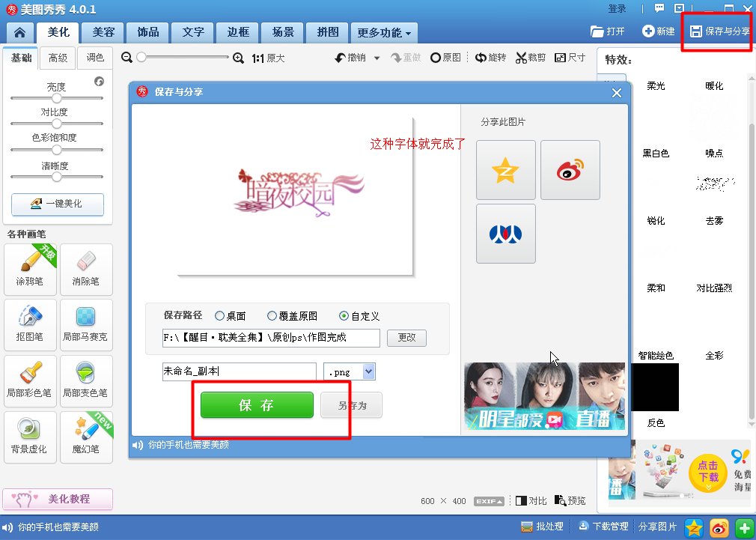
Task: Switch to the 美容 tab
Action: coord(103,32)
